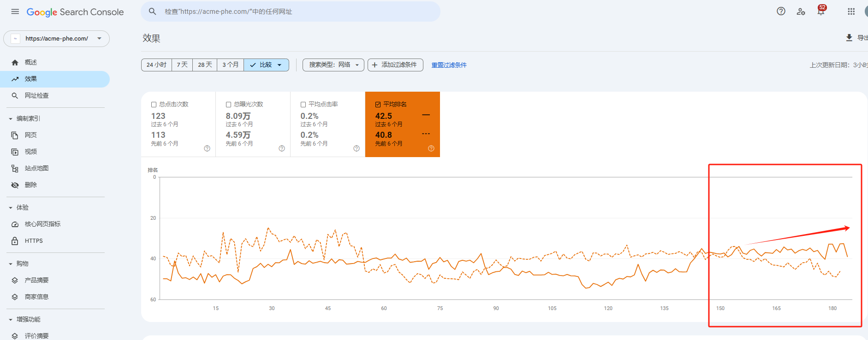This screenshot has width=868, height=340.
Task: Click the 重置过滤条件 link
Action: [449, 65]
